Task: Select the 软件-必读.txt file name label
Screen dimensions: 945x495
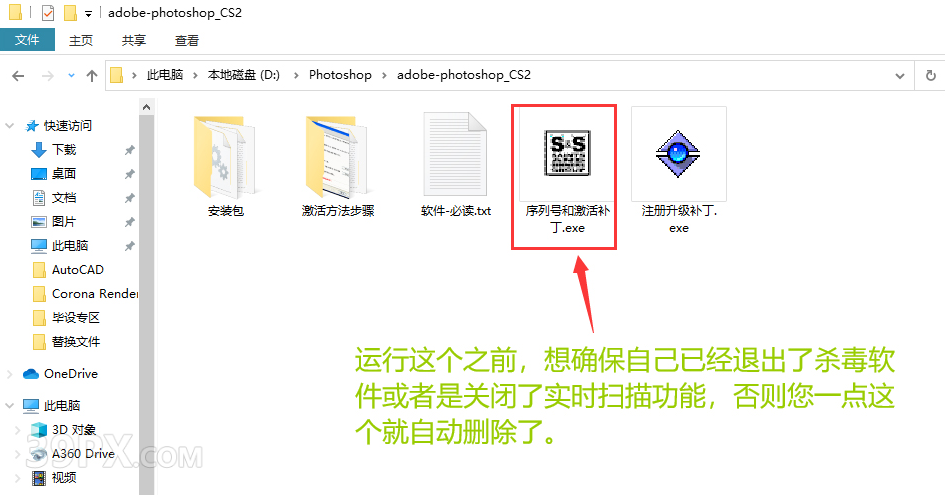Action: [456, 211]
